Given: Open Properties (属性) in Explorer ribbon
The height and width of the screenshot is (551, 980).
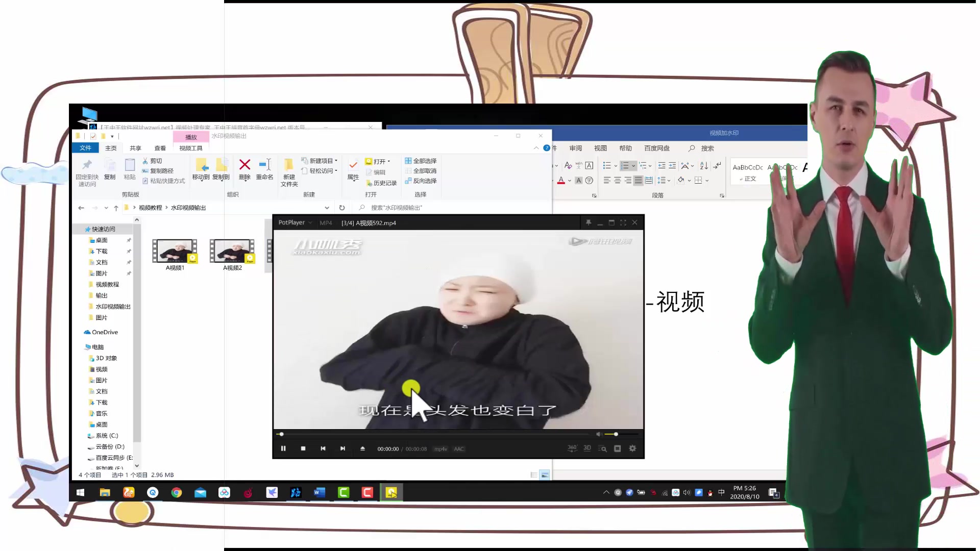Looking at the screenshot, I should [353, 169].
